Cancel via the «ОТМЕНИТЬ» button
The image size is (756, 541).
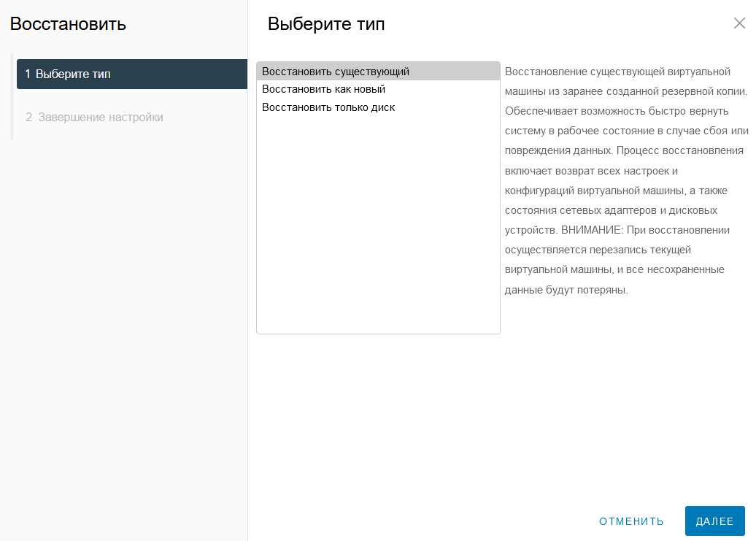(631, 521)
